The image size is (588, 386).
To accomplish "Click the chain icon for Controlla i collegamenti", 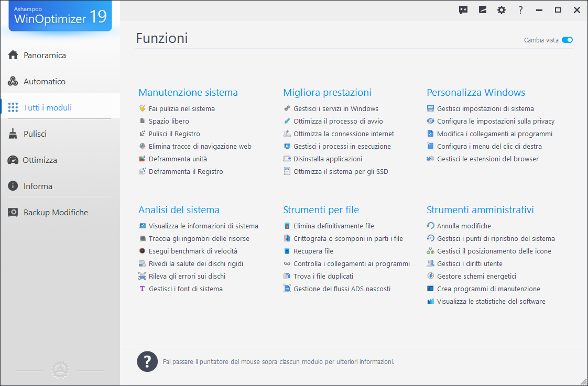I will point(287,264).
